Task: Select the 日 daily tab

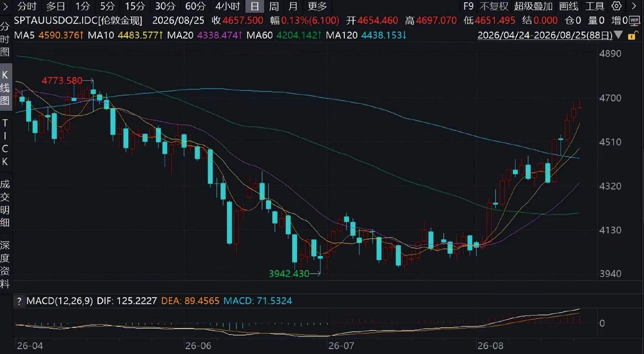Action: (255, 6)
